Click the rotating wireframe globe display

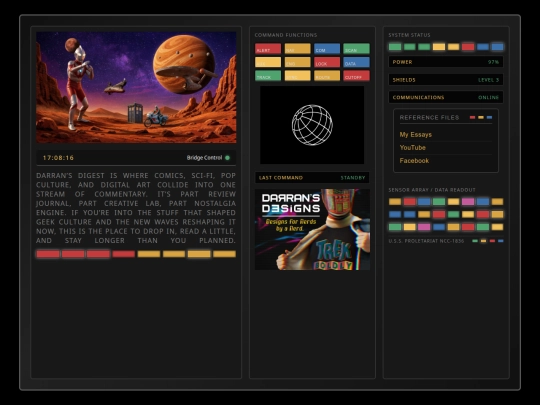click(x=312, y=125)
